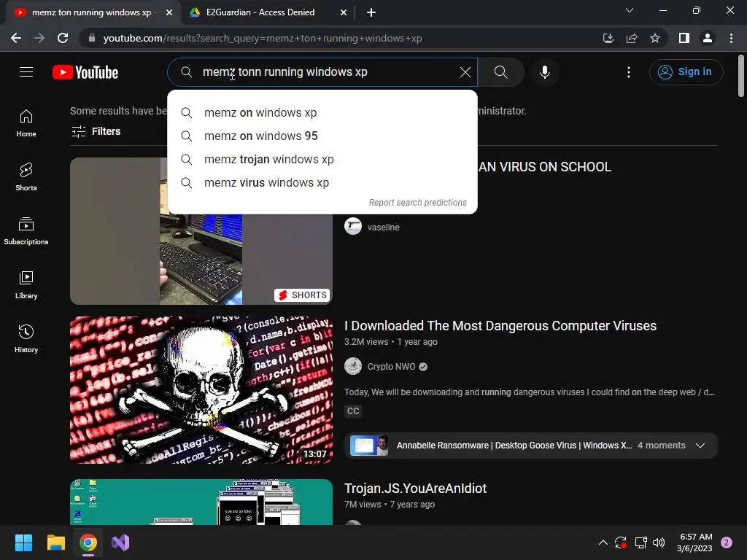Open History in the sidebar
The image size is (747, 560).
pyautogui.click(x=26, y=338)
